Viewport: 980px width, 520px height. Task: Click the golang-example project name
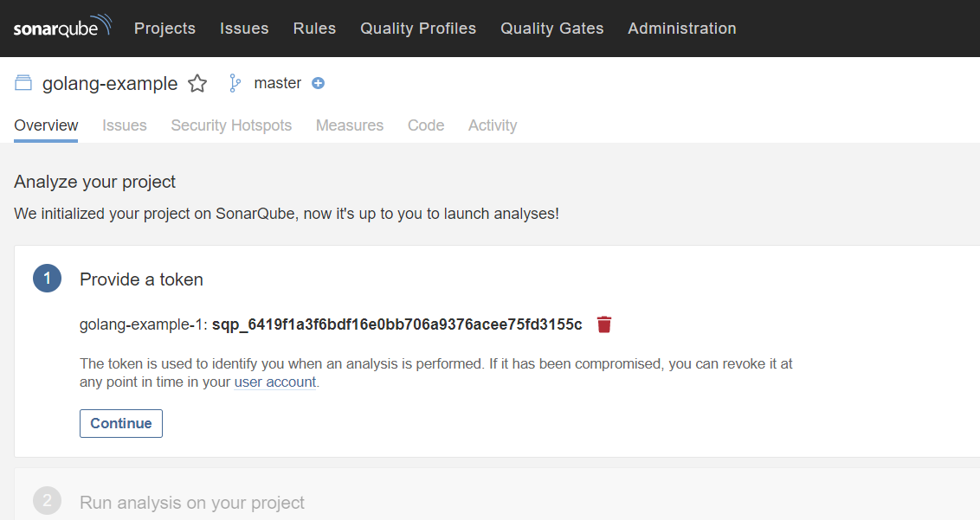[x=110, y=83]
